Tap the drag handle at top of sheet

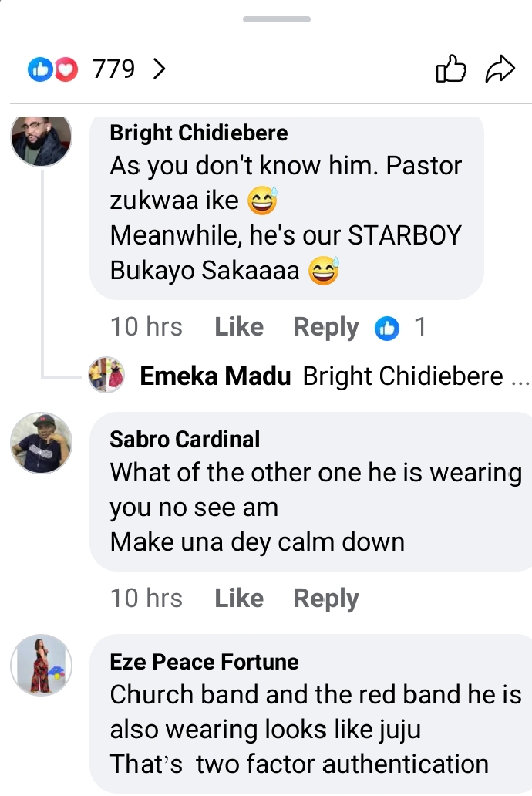click(x=277, y=19)
